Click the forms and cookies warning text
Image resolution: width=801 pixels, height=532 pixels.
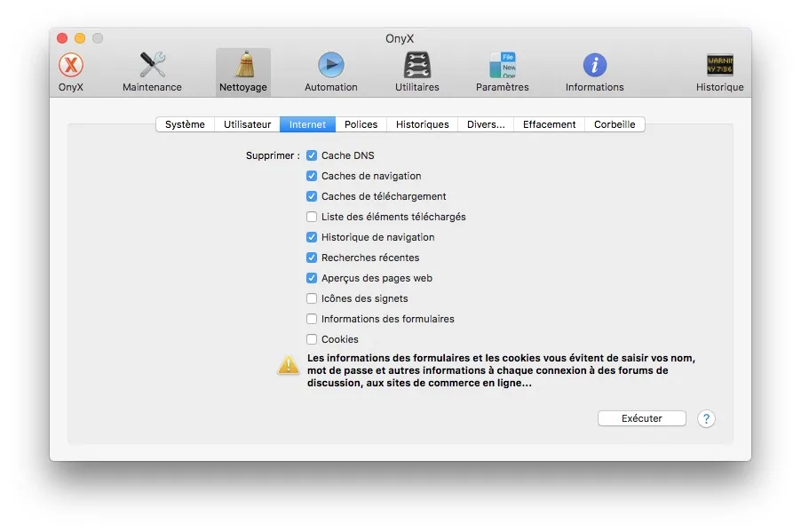501,370
